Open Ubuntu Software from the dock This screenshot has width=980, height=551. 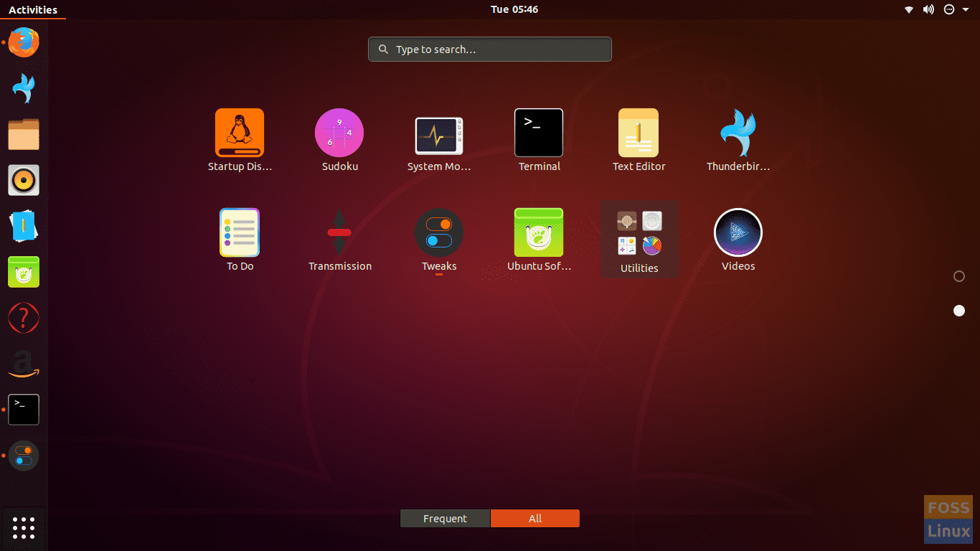[24, 272]
